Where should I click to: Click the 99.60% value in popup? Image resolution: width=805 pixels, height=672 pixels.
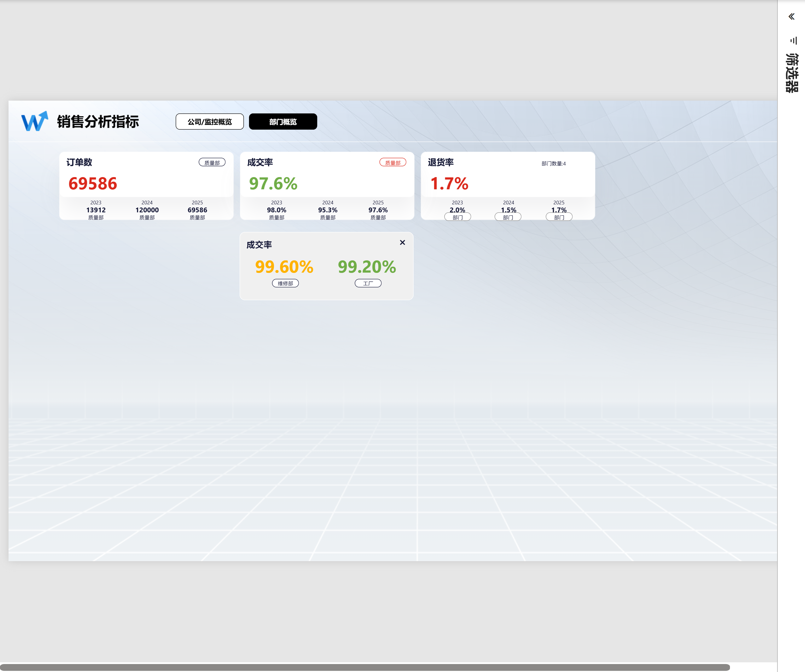pos(284,267)
